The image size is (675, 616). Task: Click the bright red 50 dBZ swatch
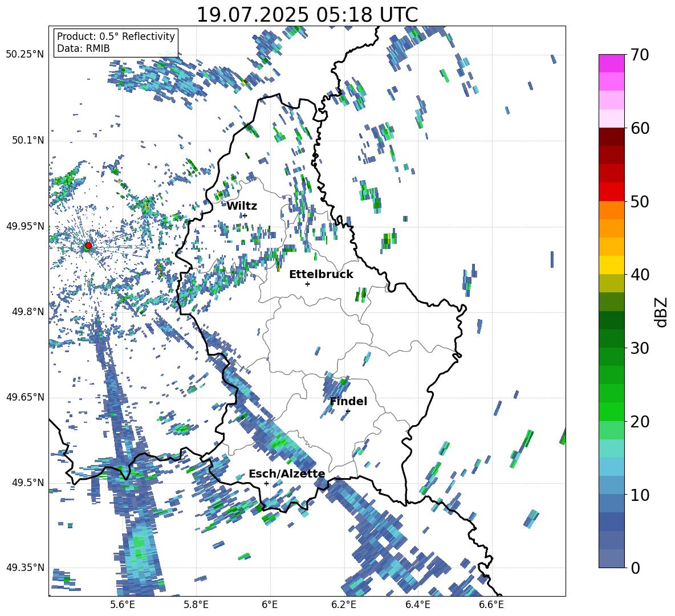pyautogui.click(x=611, y=192)
